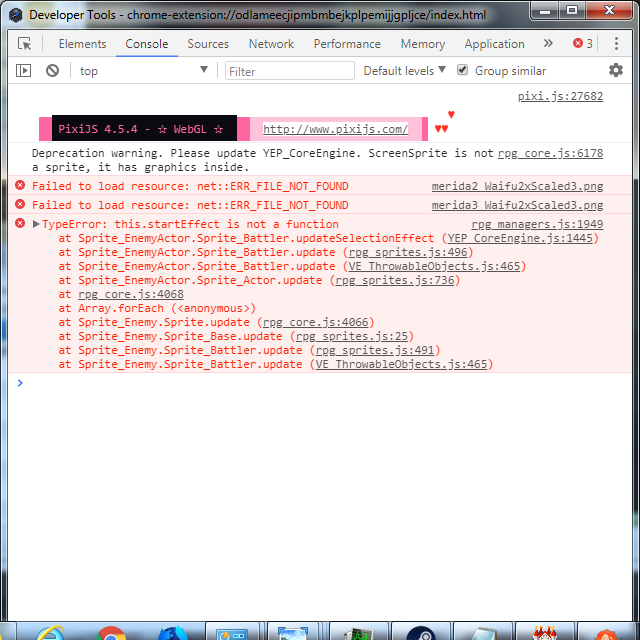Open rpg_sprites.js:496 stack link
Screen dimensions: 640x640
click(x=408, y=252)
